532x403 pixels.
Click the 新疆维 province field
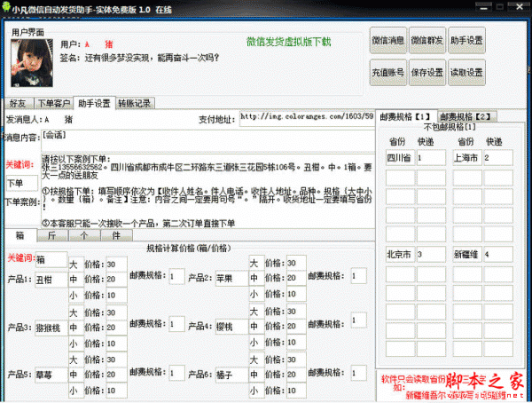tap(467, 254)
